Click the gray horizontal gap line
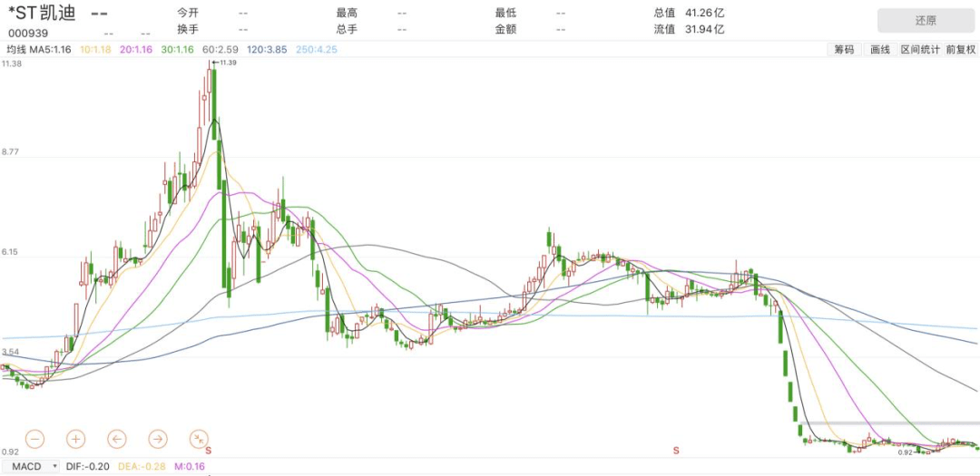Viewport: 980px width, 476px height. coord(889,423)
